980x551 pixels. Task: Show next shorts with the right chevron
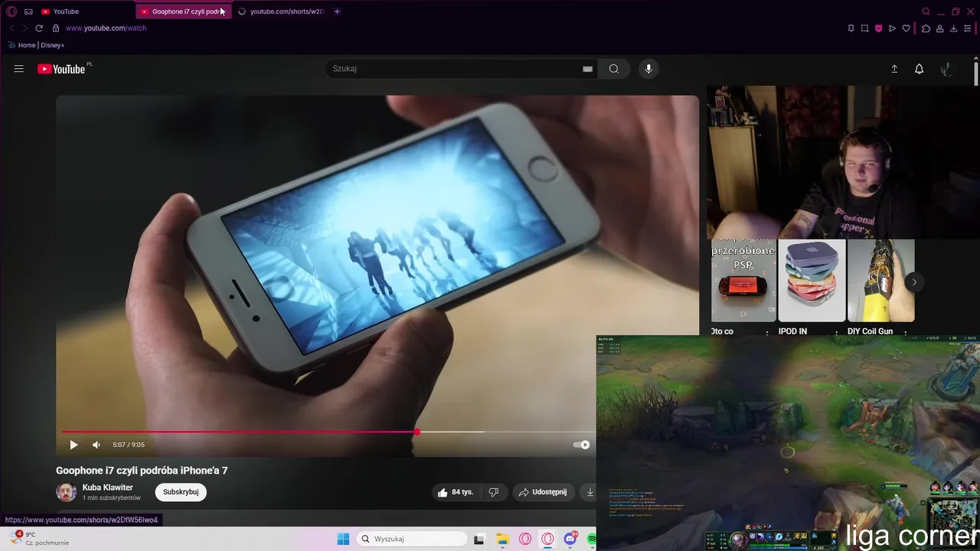click(x=914, y=282)
